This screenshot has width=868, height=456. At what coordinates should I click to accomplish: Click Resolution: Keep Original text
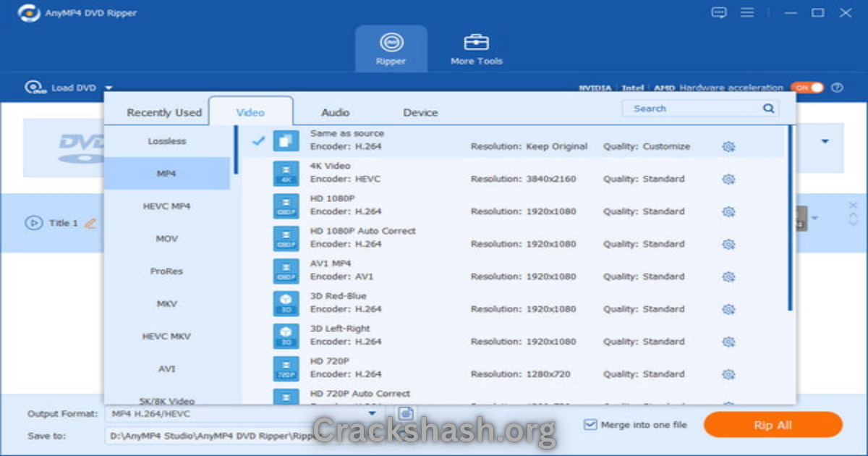529,146
